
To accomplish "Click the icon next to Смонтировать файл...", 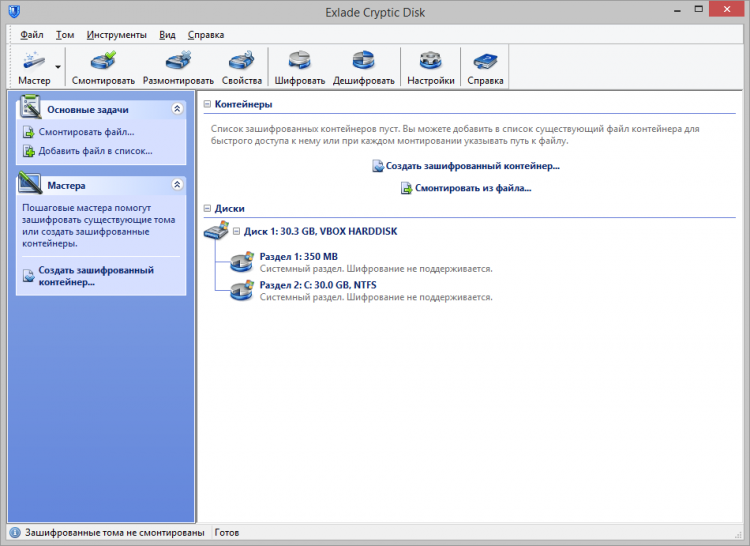I will coord(29,132).
